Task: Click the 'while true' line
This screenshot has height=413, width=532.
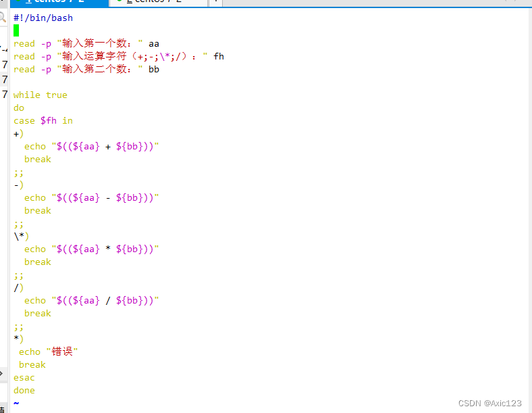Action: 41,95
